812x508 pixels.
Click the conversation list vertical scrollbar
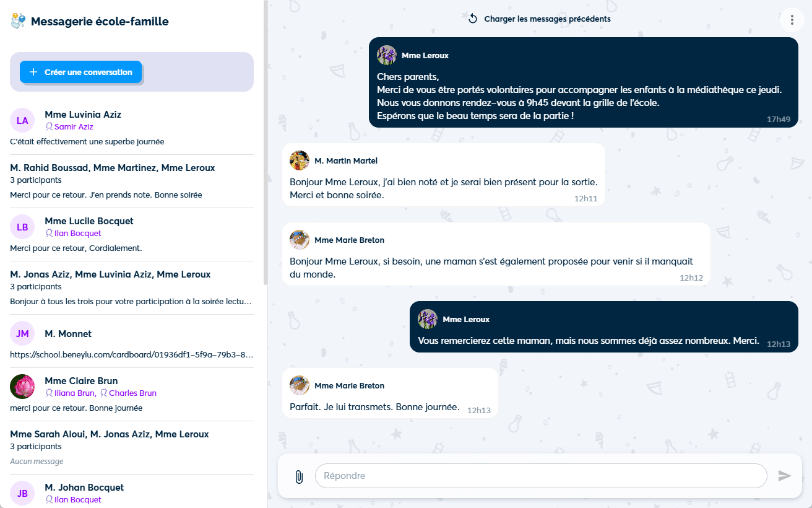coord(266,142)
